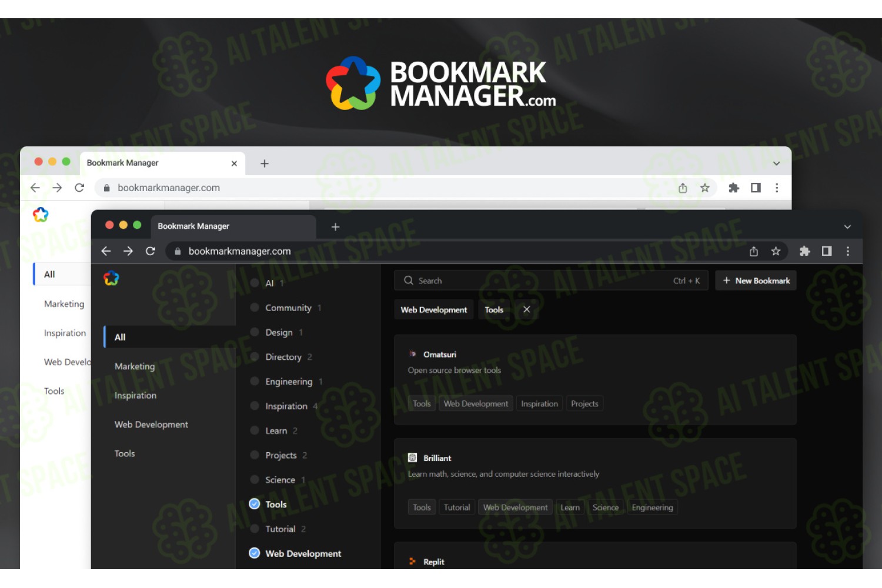This screenshot has width=882, height=588.
Task: Select Marketing in dark window sidebar
Action: (x=135, y=366)
